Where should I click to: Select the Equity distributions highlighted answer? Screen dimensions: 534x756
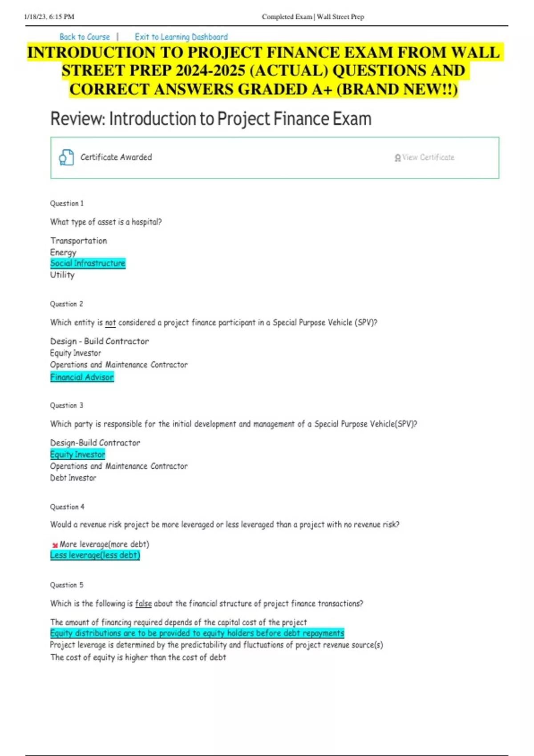[x=197, y=633]
